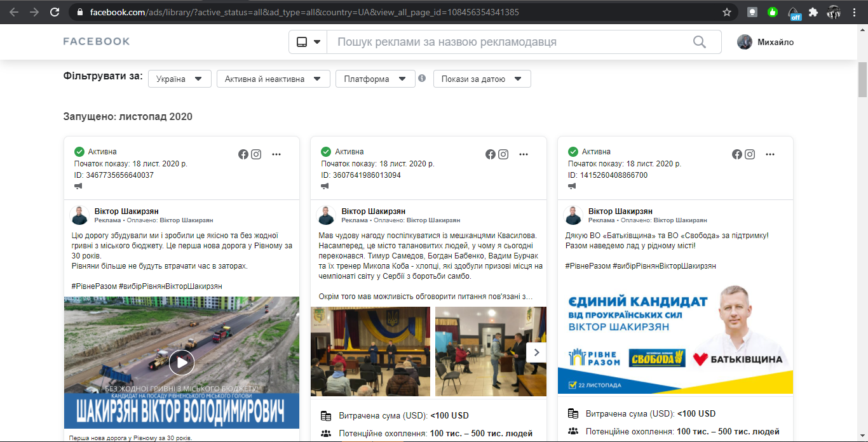Open three-dots menu on third ad card

point(770,154)
